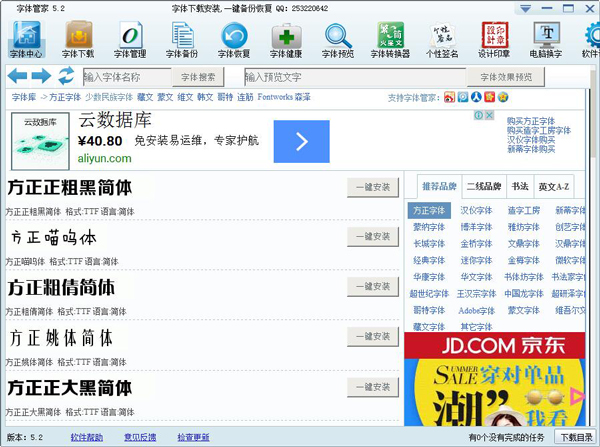
Task: Focus the 输入预览文字 input field
Action: tap(355, 77)
